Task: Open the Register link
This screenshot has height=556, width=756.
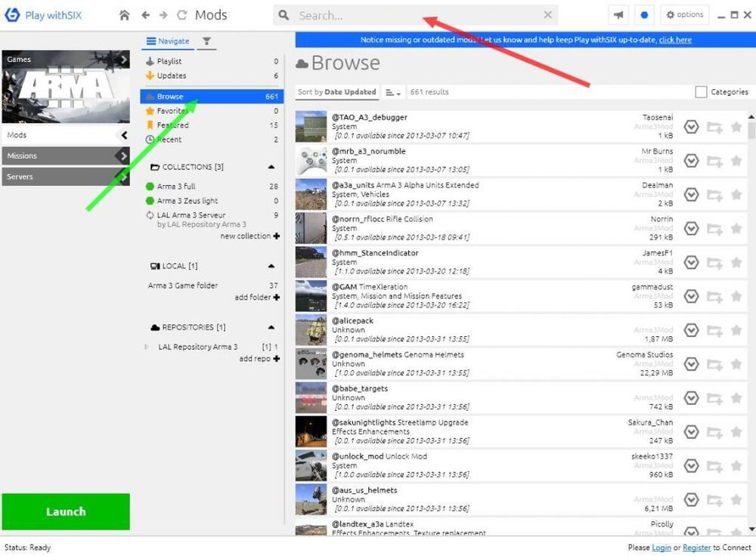Action: pos(697,548)
